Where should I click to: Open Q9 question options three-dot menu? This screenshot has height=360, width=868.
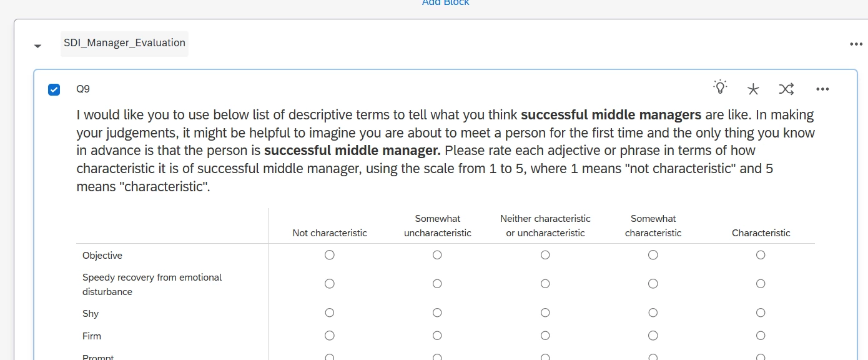click(822, 89)
